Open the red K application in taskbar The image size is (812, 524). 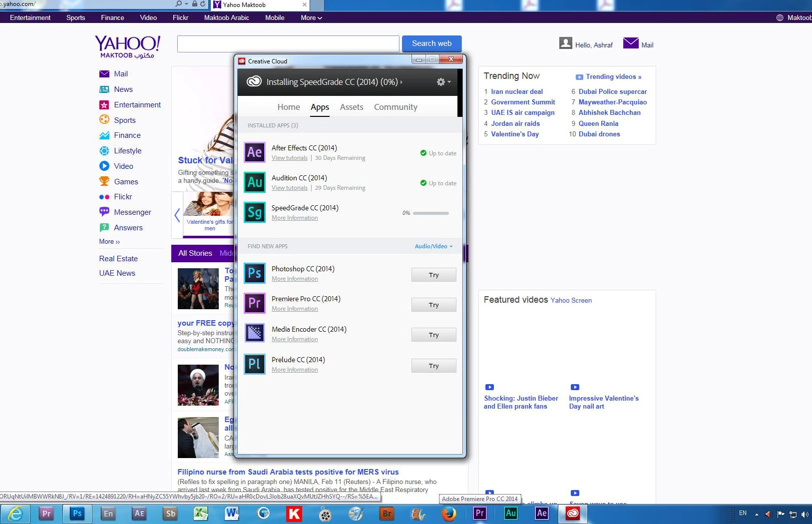tap(294, 514)
